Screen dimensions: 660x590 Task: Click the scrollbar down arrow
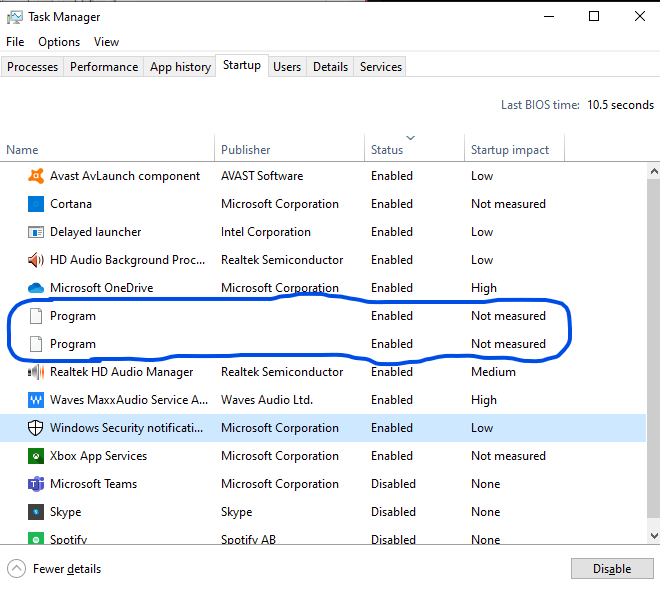pyautogui.click(x=654, y=536)
